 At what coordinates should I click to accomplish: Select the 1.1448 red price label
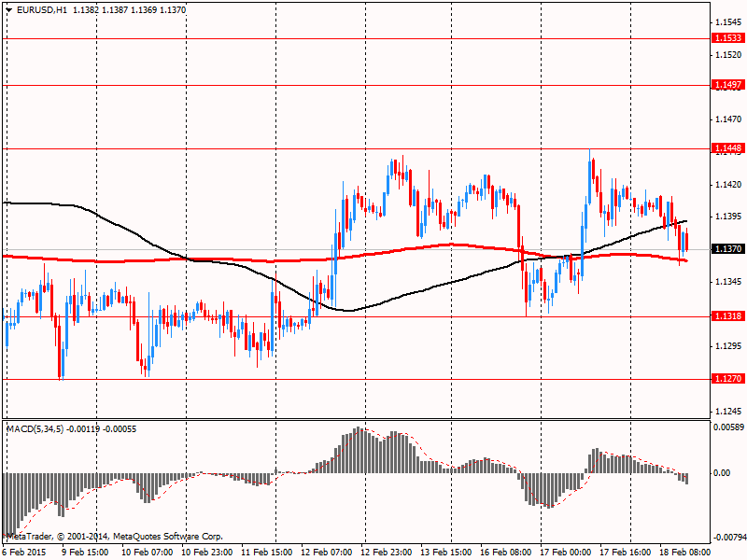coord(727,148)
